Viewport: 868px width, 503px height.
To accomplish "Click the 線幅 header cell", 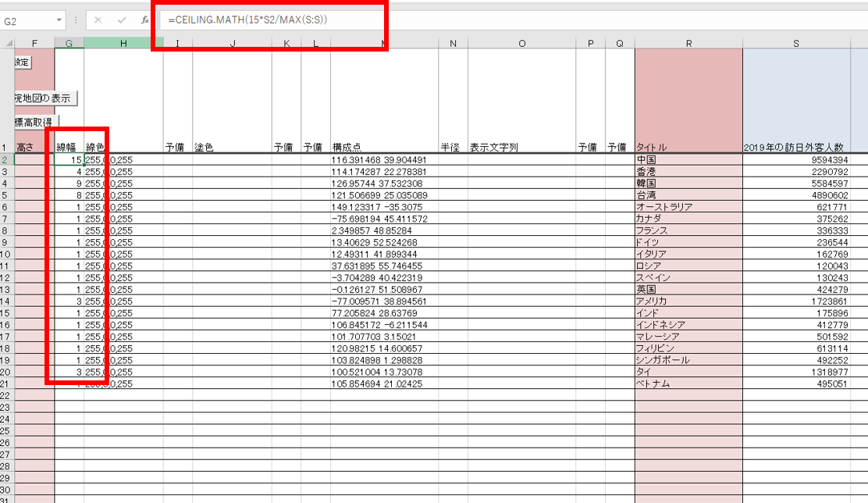I will point(69,147).
